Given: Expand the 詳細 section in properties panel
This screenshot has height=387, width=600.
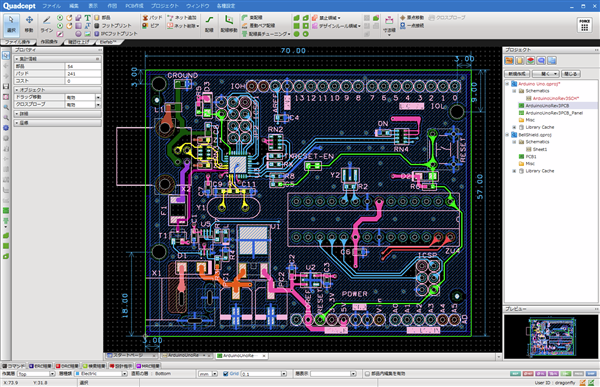Looking at the screenshot, I should tap(57, 114).
